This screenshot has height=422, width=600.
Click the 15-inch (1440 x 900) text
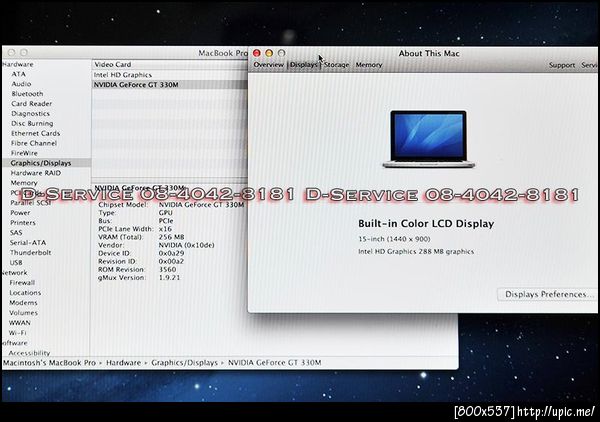point(394,239)
